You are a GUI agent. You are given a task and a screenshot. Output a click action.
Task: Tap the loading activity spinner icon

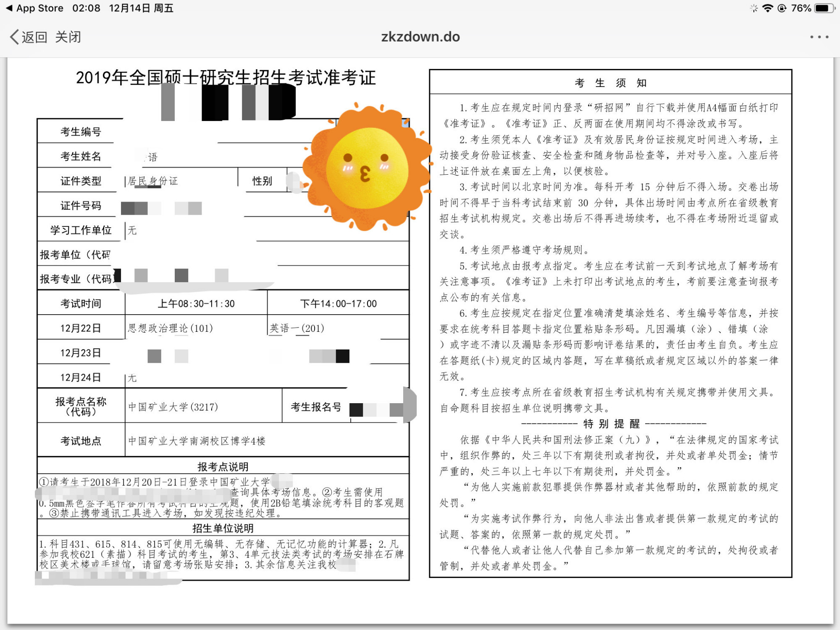754,8
